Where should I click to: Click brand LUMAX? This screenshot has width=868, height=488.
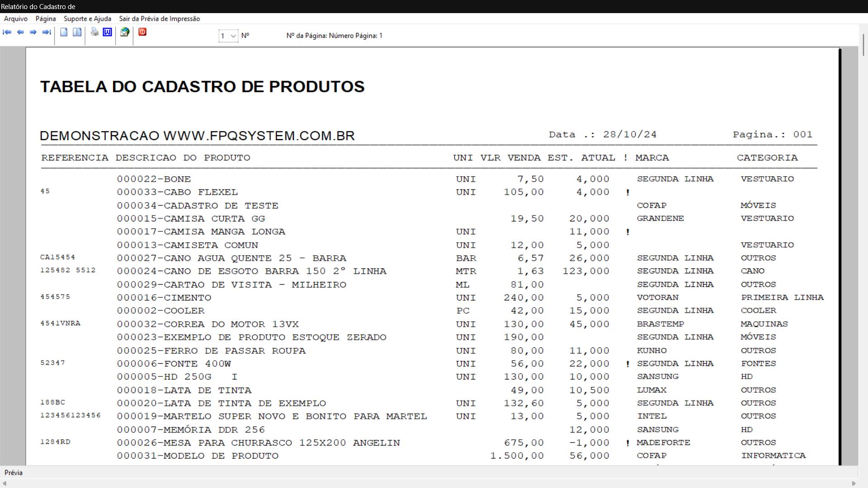coord(652,390)
